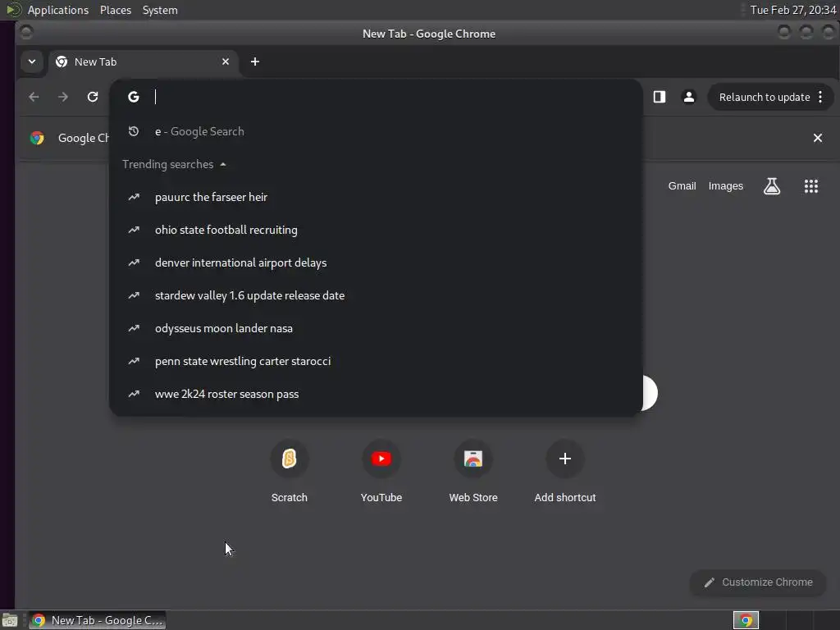Screen dimensions: 840x630
Task: Dismiss the Google Chrome infobar
Action: coord(818,138)
